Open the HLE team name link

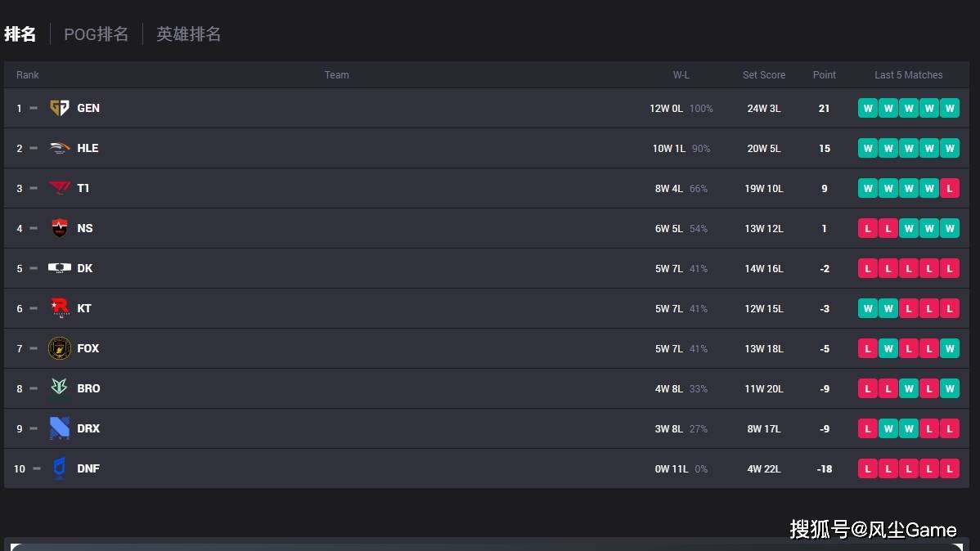88,148
